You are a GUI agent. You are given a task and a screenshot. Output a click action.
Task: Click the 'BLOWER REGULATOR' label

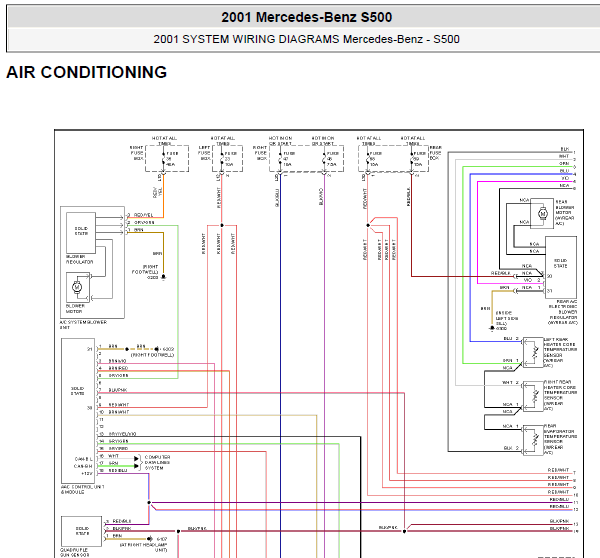[79, 259]
